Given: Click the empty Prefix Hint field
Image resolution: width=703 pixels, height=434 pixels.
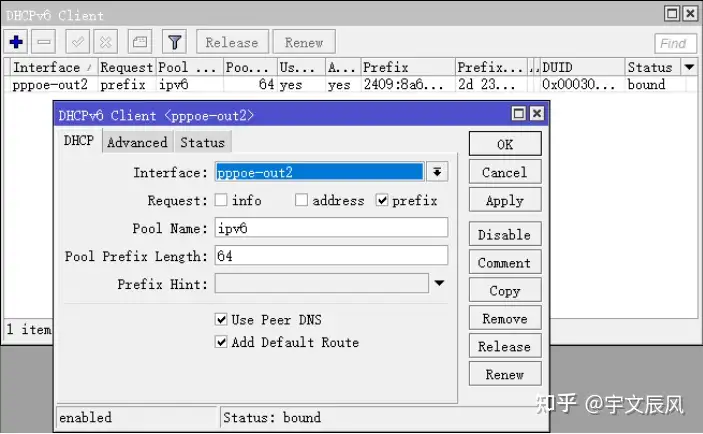Looking at the screenshot, I should (x=321, y=283).
